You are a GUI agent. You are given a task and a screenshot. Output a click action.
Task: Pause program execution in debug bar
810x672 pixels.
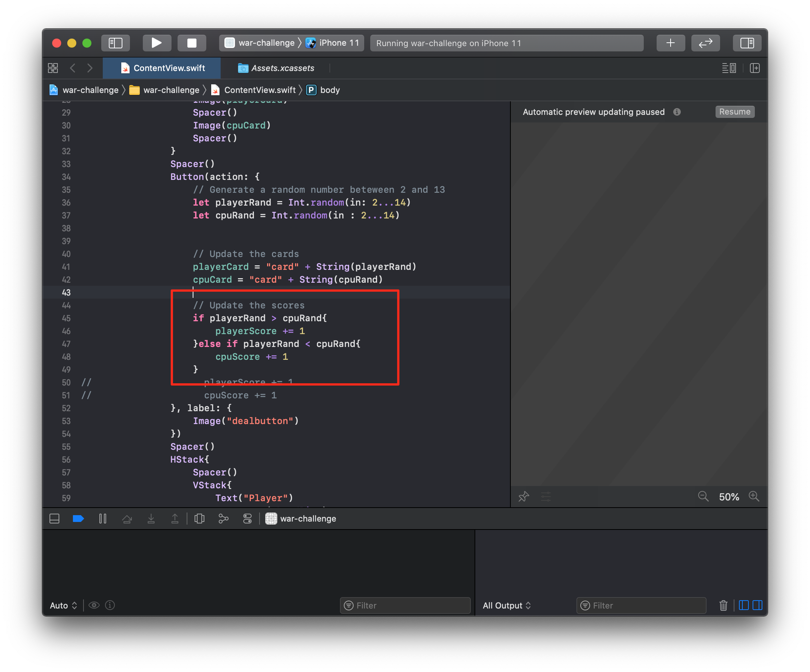pyautogui.click(x=103, y=519)
